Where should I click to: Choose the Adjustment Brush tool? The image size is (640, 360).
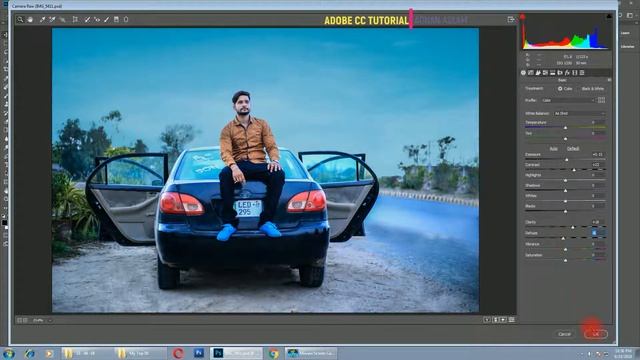(x=107, y=20)
